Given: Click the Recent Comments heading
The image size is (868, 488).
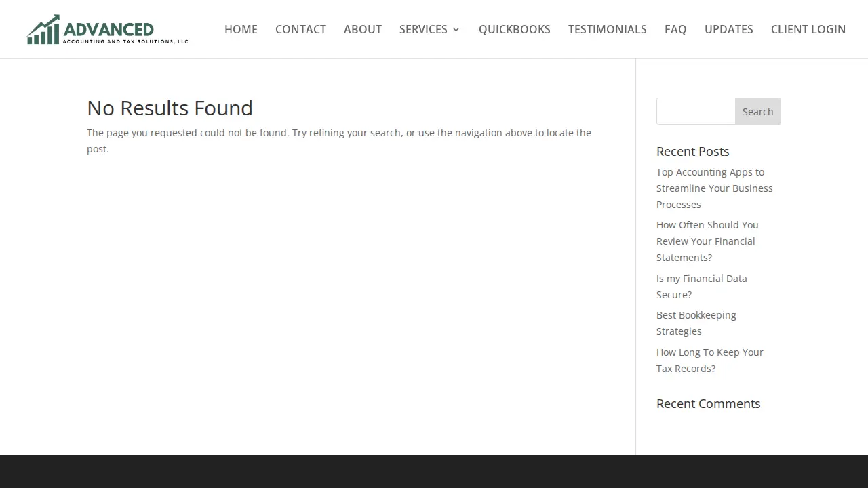Looking at the screenshot, I should click(x=709, y=403).
